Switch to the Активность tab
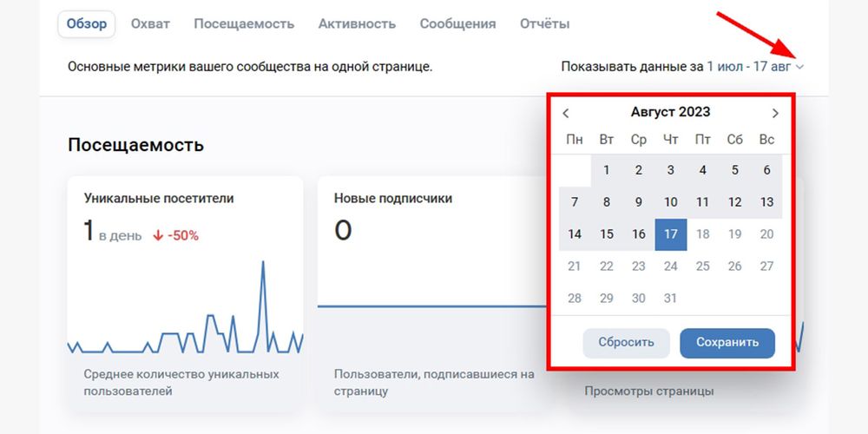868x434 pixels. point(357,23)
